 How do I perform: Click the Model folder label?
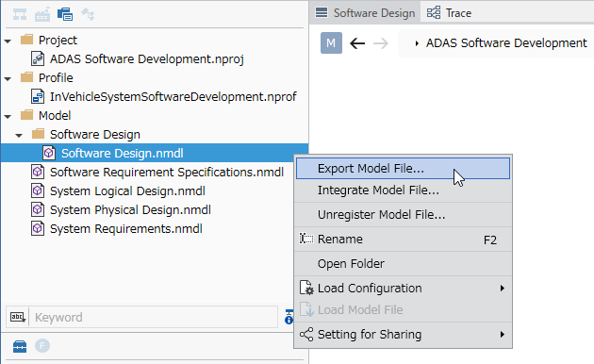tap(55, 116)
